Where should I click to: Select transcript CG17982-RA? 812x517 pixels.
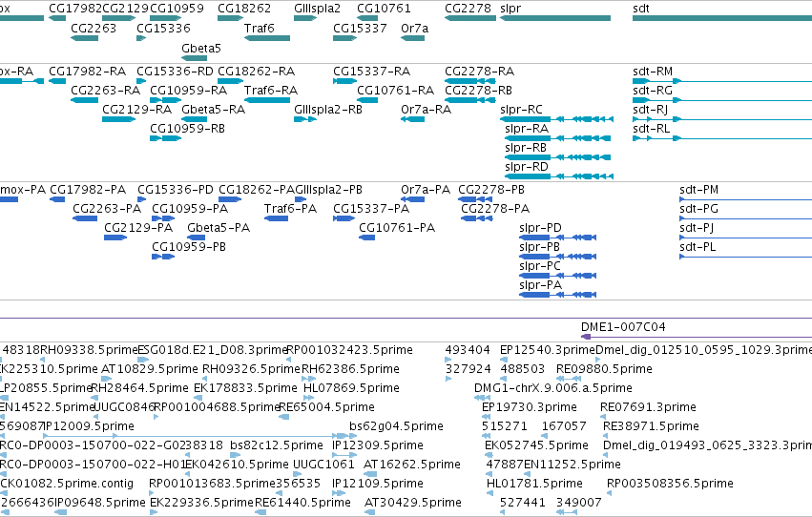87,71
